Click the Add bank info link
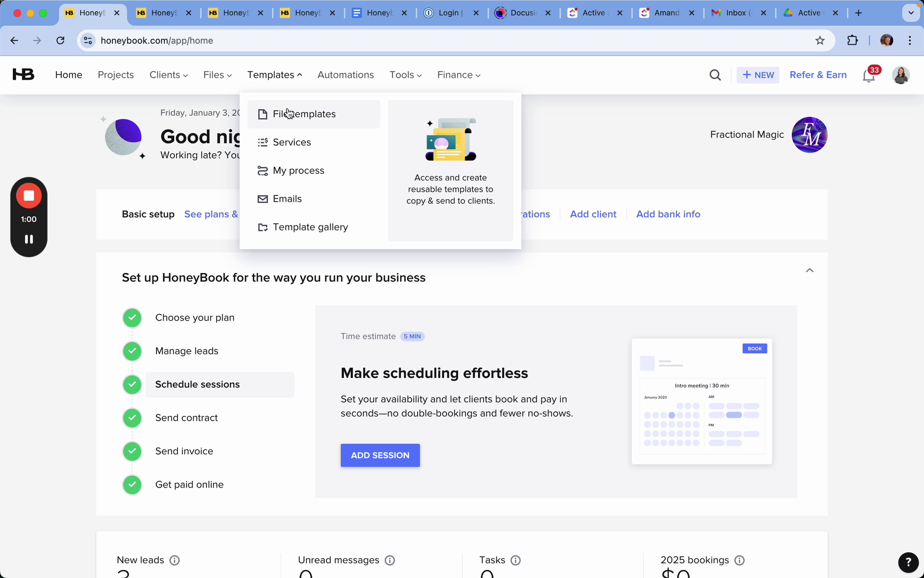 tap(668, 214)
